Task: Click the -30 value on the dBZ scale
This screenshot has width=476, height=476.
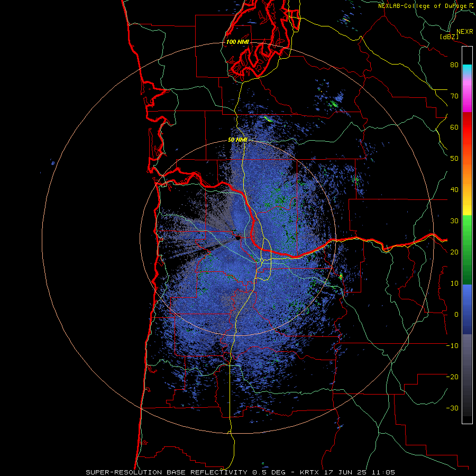Action: tap(452, 408)
